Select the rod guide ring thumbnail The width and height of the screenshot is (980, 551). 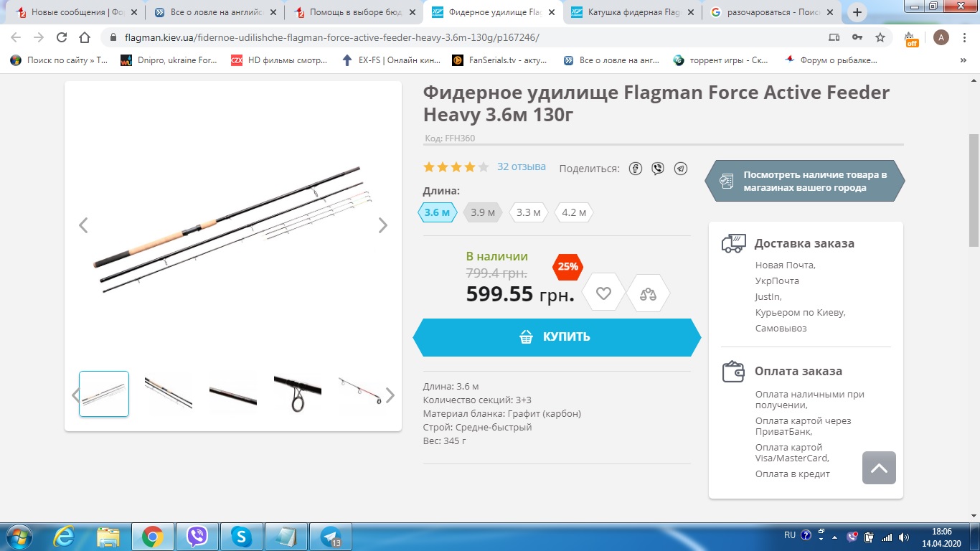pos(298,394)
